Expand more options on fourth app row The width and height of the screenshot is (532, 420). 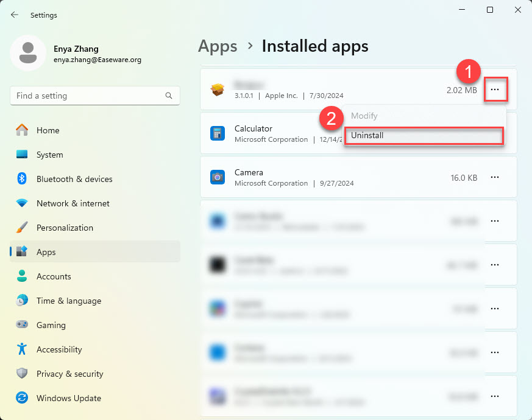495,221
